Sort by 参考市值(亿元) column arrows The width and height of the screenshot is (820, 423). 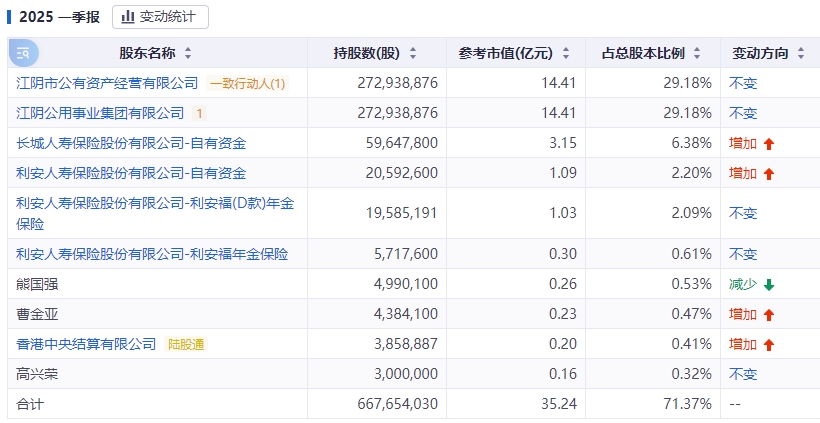tap(565, 53)
